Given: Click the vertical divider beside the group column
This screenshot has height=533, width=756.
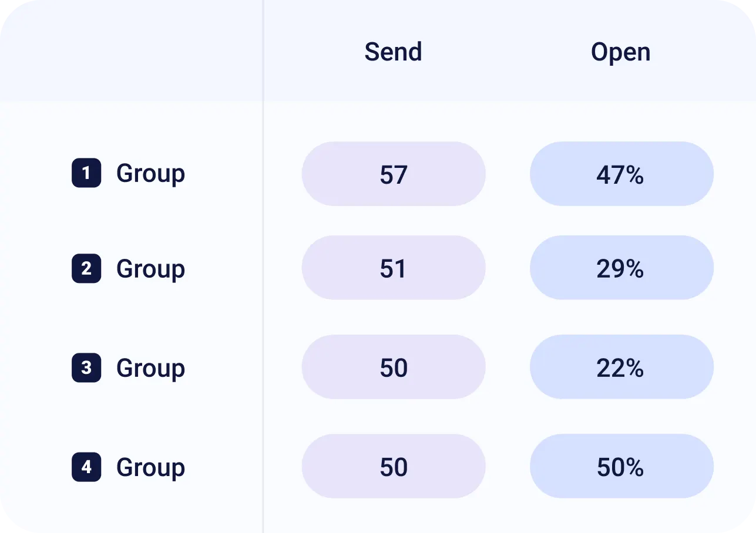Looking at the screenshot, I should [x=263, y=317].
